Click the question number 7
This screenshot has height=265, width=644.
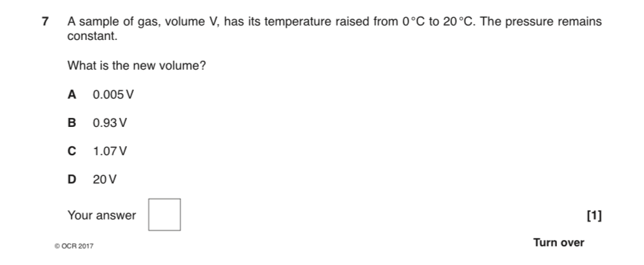(45, 22)
